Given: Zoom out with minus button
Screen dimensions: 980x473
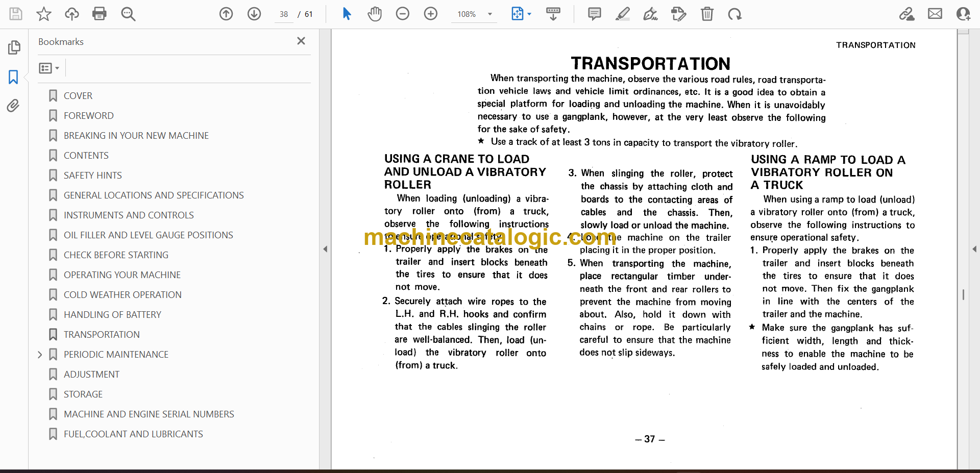Looking at the screenshot, I should 403,14.
